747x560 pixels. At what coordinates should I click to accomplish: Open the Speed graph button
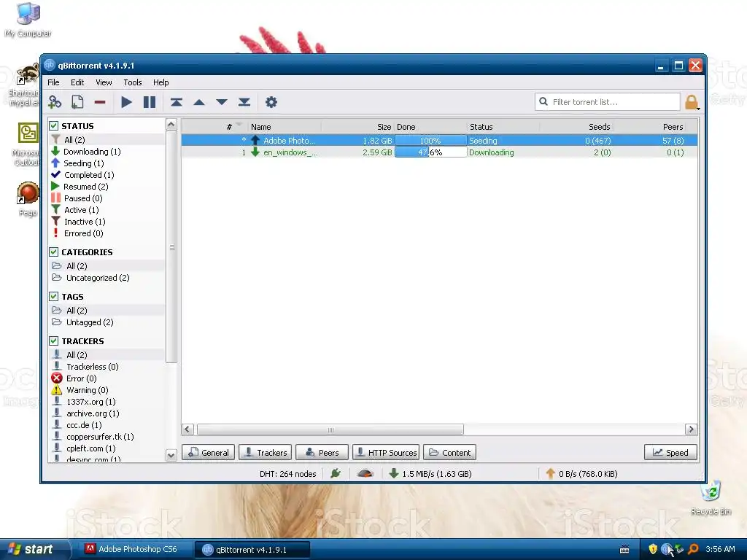tap(670, 452)
